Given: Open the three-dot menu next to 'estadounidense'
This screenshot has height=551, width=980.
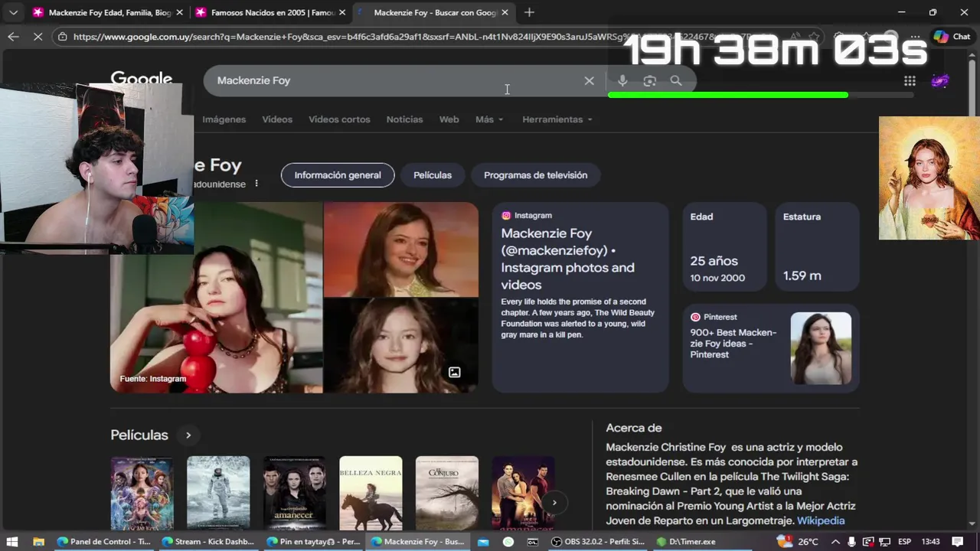Looking at the screenshot, I should pyautogui.click(x=256, y=184).
